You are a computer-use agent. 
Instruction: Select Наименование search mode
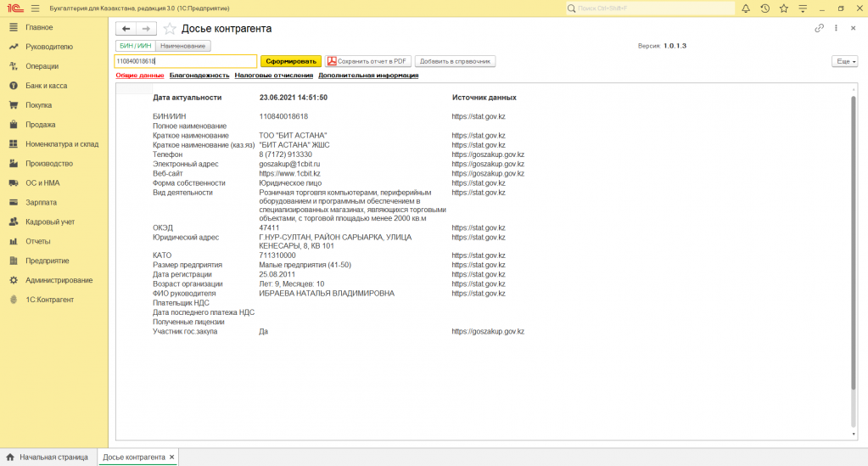[182, 46]
